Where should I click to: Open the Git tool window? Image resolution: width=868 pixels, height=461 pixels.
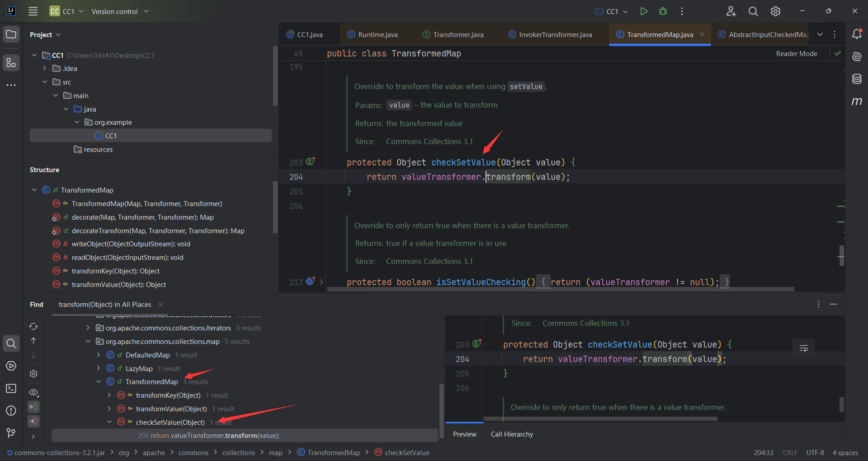pos(11,433)
